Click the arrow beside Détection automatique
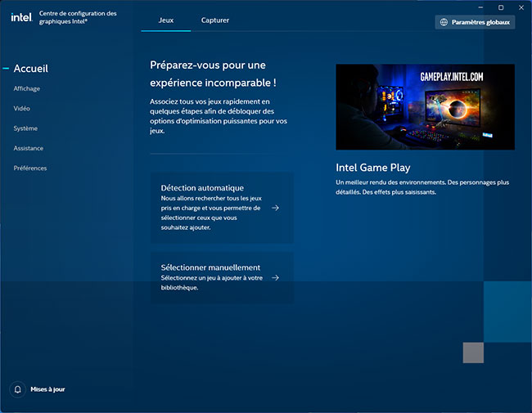Viewport: 532px width, 413px height. click(x=276, y=208)
